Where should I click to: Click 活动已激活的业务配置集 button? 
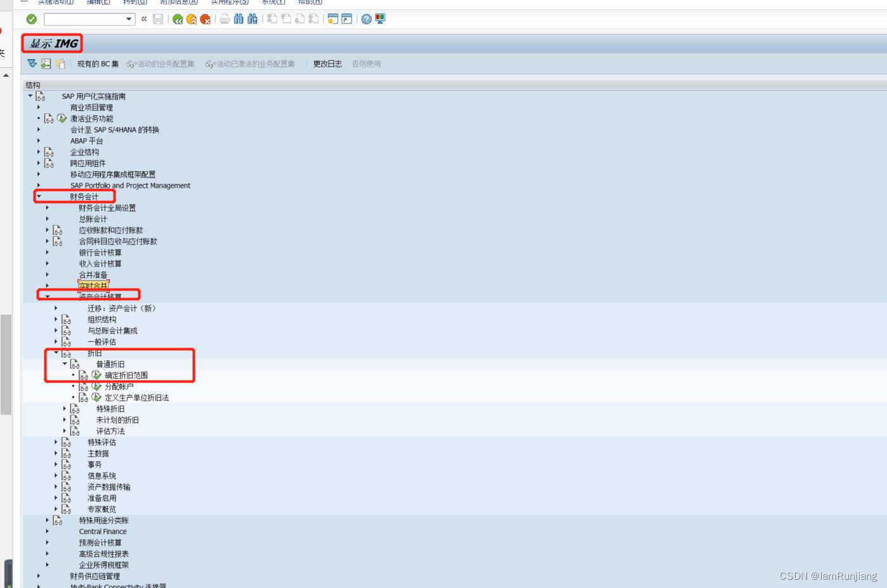250,64
